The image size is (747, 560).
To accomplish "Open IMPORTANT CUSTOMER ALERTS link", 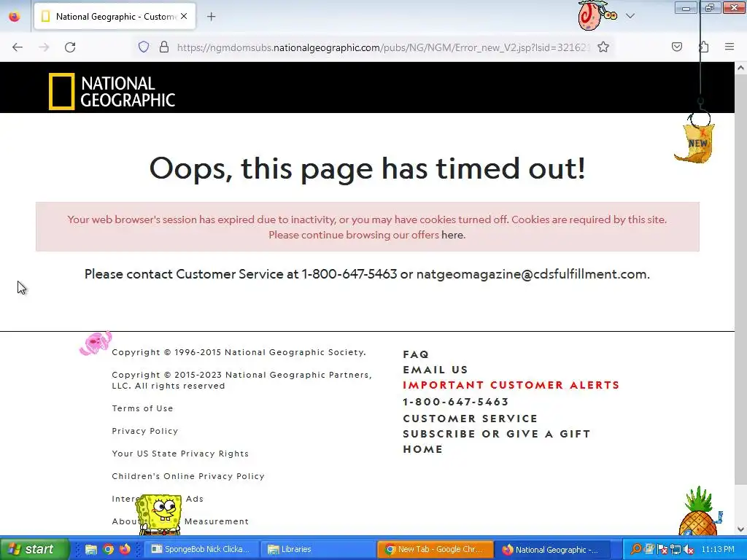I will [x=511, y=385].
